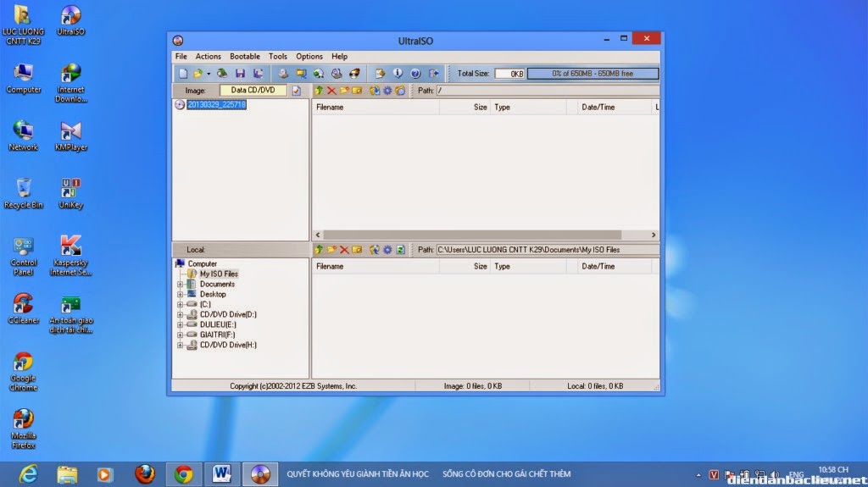Click the Open file folder toolbar icon
The image size is (868, 487).
click(x=197, y=73)
